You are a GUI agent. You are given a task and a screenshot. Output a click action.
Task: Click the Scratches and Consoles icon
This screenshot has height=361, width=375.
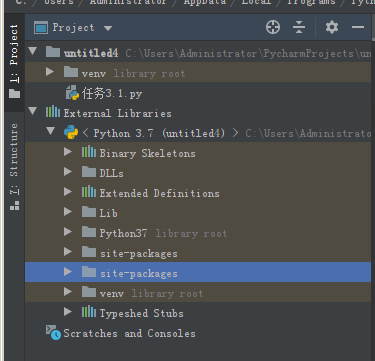(53, 333)
